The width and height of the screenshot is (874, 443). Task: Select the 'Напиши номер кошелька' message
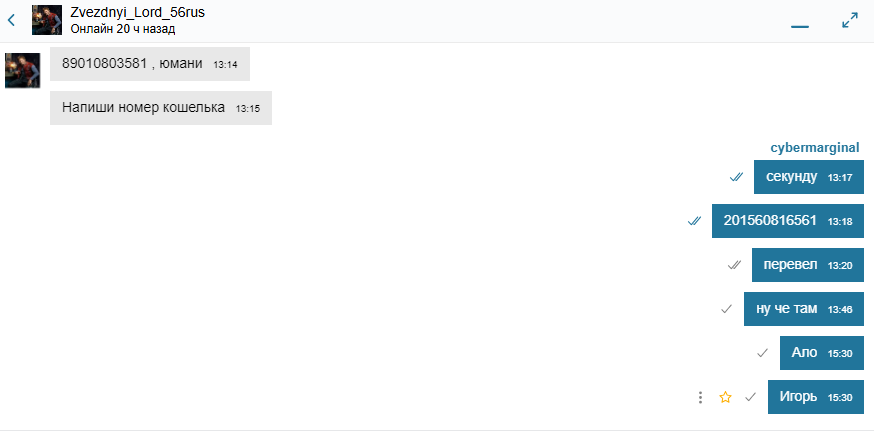click(x=160, y=108)
